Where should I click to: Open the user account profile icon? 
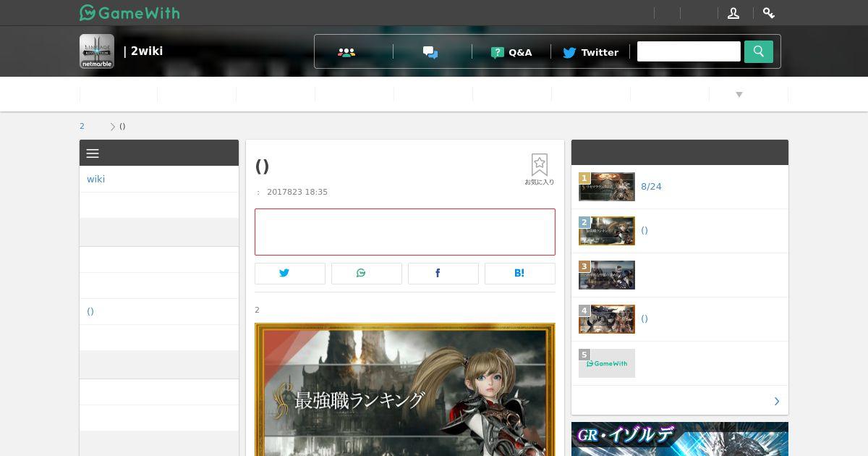pyautogui.click(x=733, y=13)
